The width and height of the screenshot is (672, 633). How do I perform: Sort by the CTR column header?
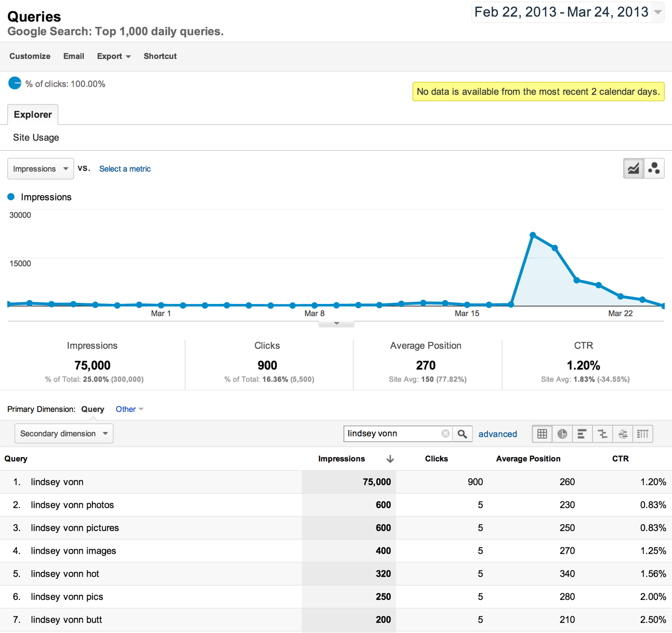[x=620, y=459]
